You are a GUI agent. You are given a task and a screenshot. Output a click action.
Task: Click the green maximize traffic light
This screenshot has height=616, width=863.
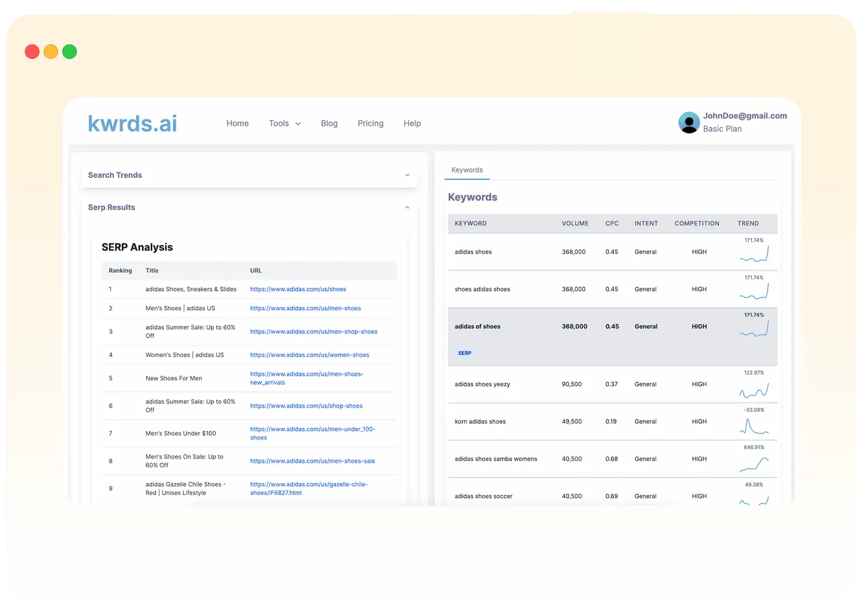point(69,51)
